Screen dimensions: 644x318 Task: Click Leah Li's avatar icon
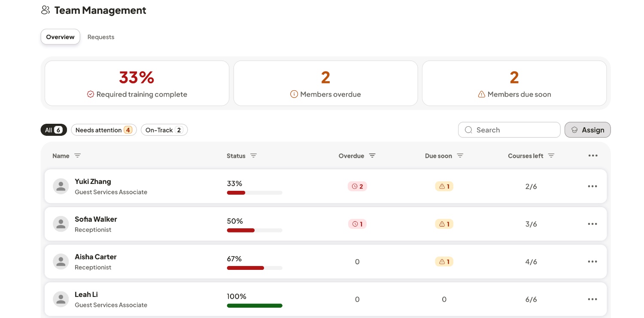pyautogui.click(x=61, y=299)
